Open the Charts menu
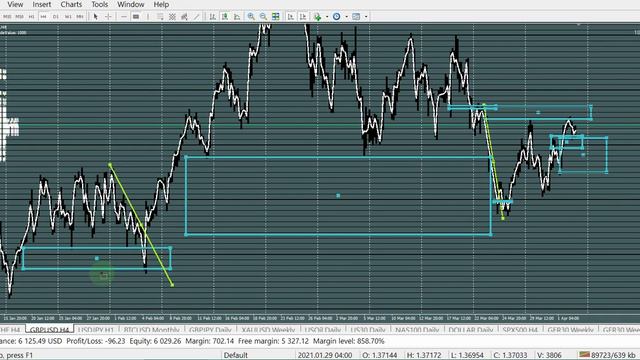640x360 pixels. click(x=71, y=4)
